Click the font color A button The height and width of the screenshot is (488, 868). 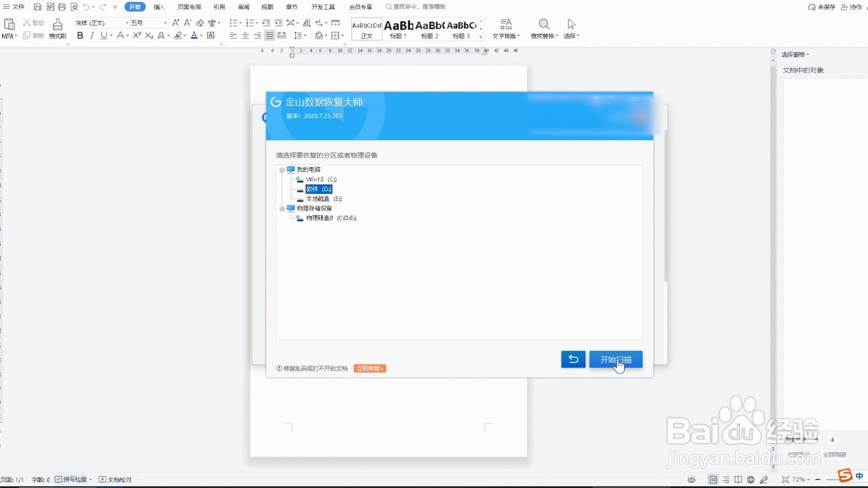194,35
